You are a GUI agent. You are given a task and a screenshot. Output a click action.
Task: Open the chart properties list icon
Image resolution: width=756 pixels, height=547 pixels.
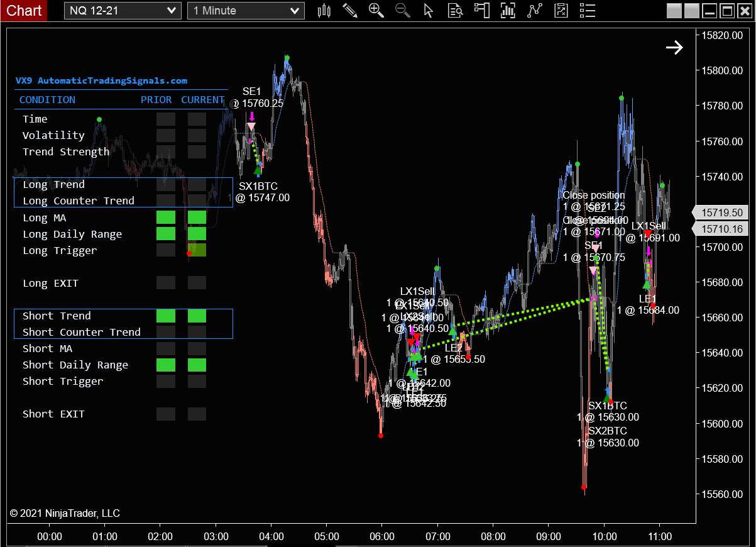pyautogui.click(x=587, y=11)
